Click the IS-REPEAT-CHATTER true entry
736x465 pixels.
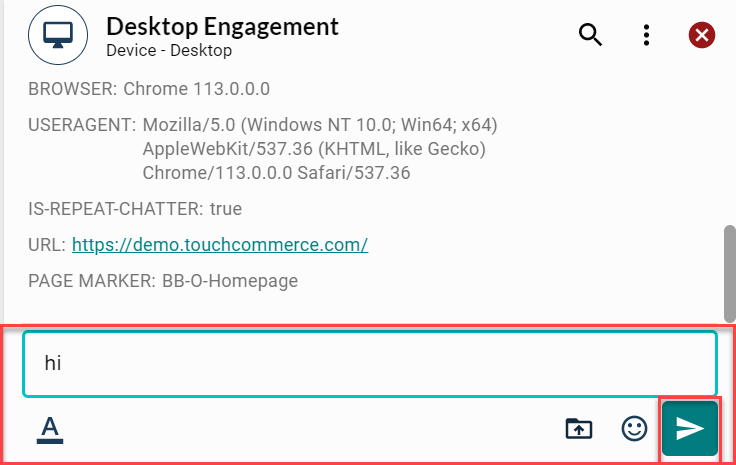click(135, 209)
